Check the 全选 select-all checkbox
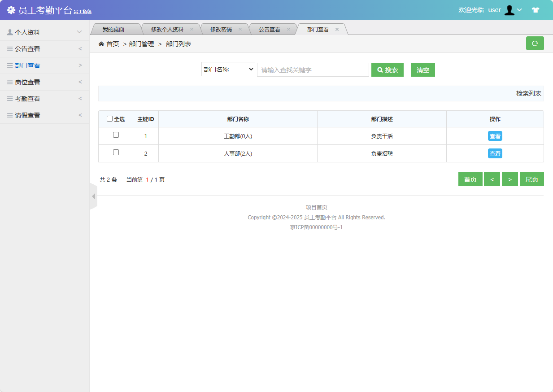 click(x=109, y=118)
